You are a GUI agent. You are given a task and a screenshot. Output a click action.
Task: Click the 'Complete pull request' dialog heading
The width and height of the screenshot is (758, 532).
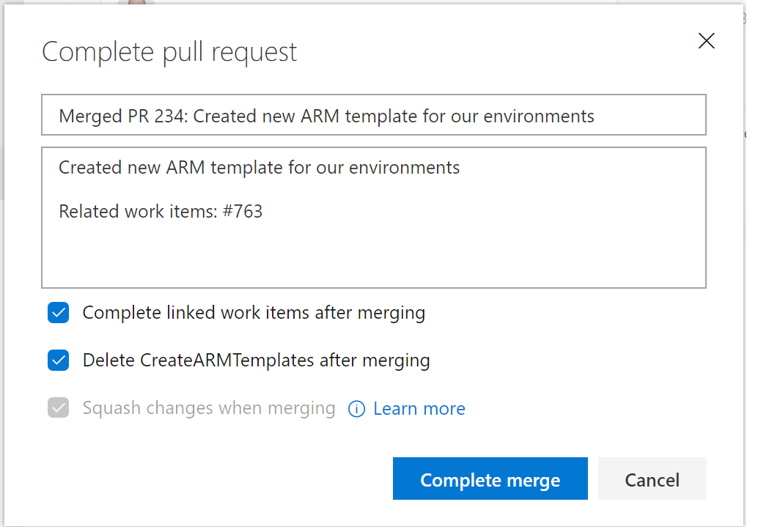[x=169, y=53]
